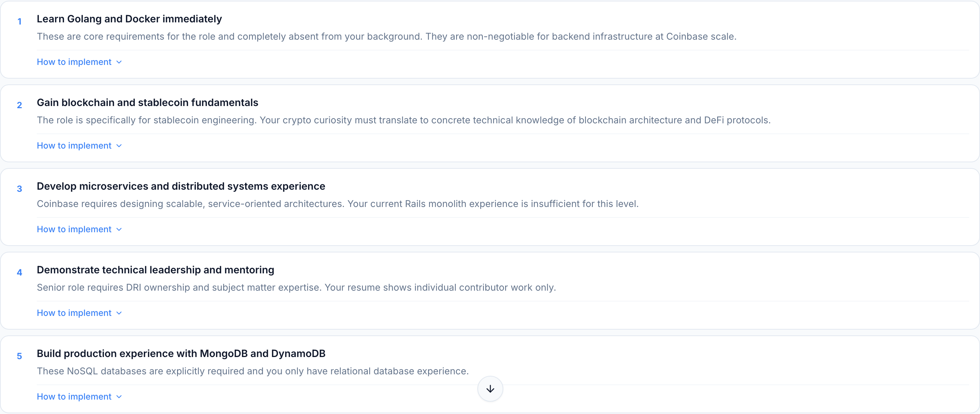Open How to implement under Golang and Docker
This screenshot has width=980, height=414.
click(74, 62)
